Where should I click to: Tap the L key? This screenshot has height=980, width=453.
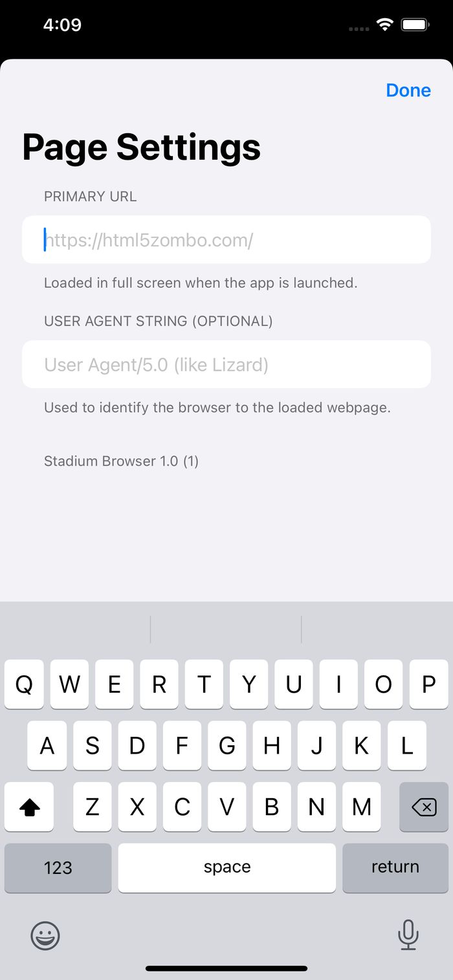point(406,746)
